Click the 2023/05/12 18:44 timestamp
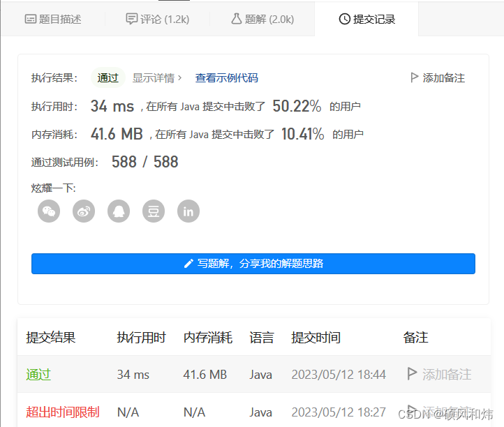The width and height of the screenshot is (504, 427). coord(339,375)
